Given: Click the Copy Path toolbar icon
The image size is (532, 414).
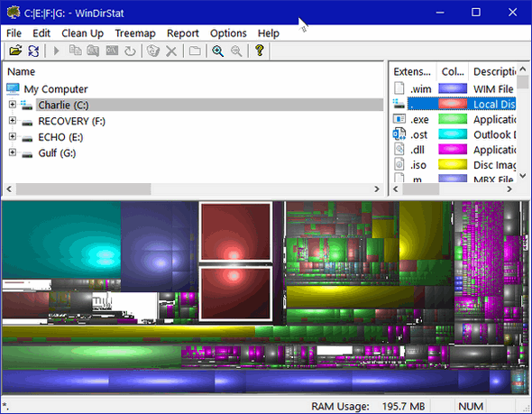Looking at the screenshot, I should click(x=76, y=51).
